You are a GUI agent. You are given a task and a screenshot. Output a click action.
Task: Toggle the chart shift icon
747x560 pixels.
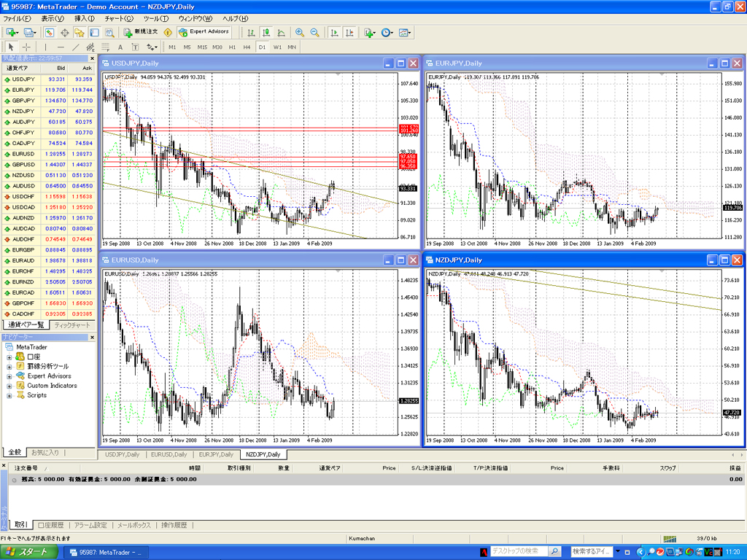[x=349, y=33]
